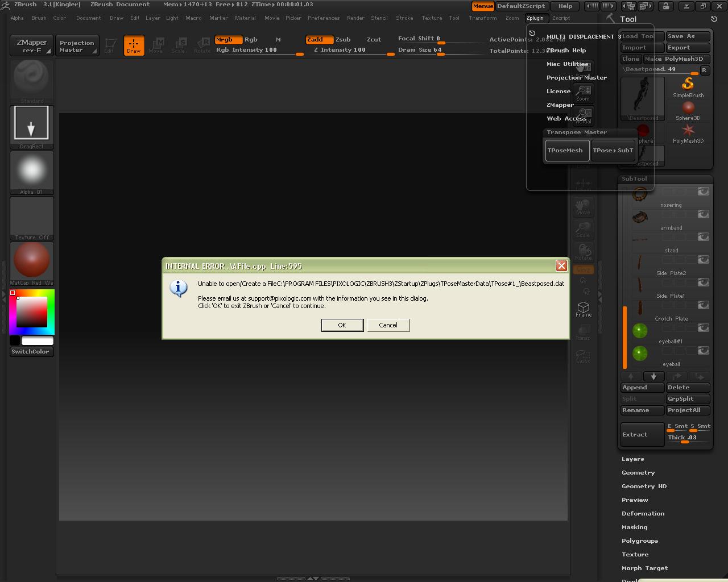Screen dimensions: 728x582
Task: Open the MatCap Red Wax material sphere
Action: pyautogui.click(x=31, y=260)
